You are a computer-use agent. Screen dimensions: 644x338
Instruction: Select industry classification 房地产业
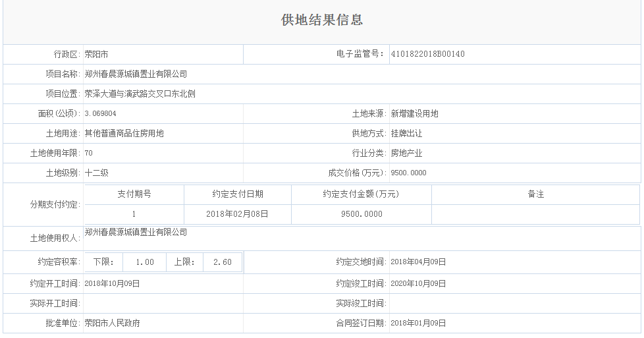(x=406, y=153)
